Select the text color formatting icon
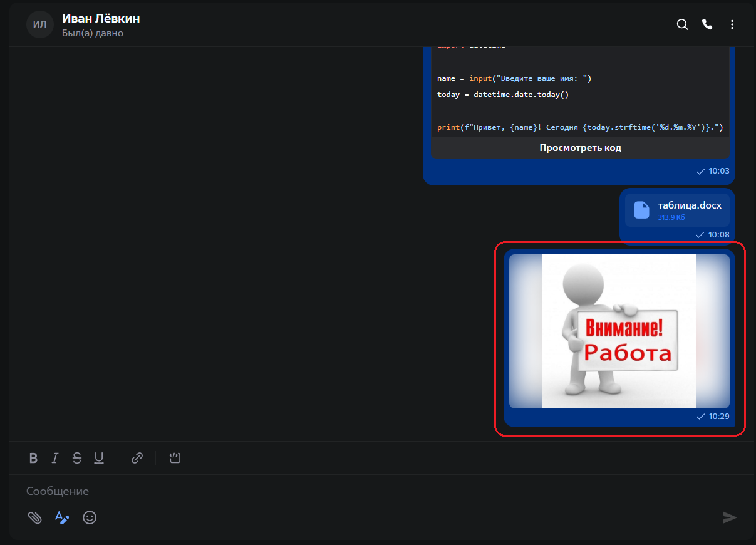 pos(62,517)
